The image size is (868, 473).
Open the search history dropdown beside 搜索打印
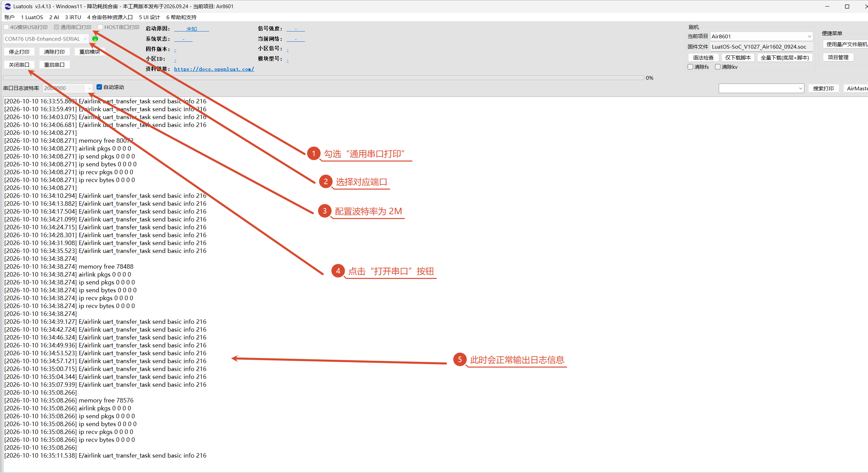pyautogui.click(x=761, y=88)
